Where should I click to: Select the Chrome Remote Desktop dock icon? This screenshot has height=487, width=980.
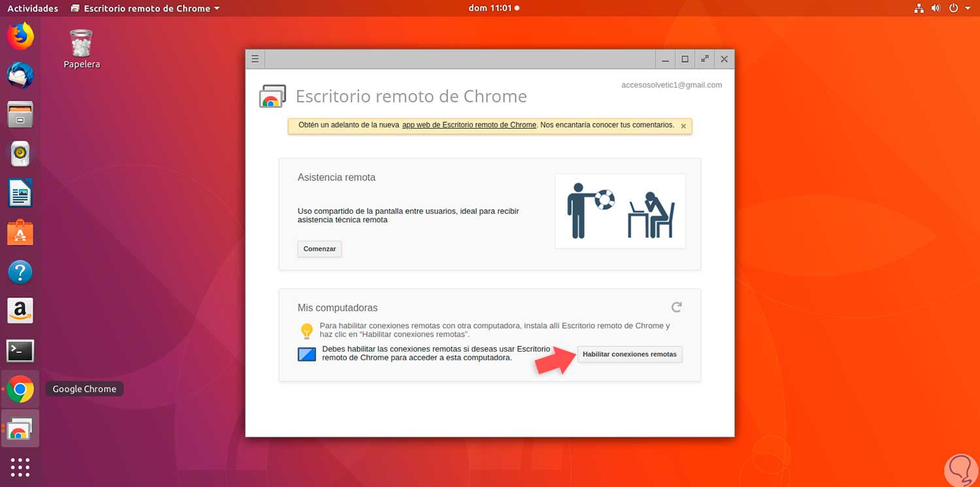click(20, 429)
